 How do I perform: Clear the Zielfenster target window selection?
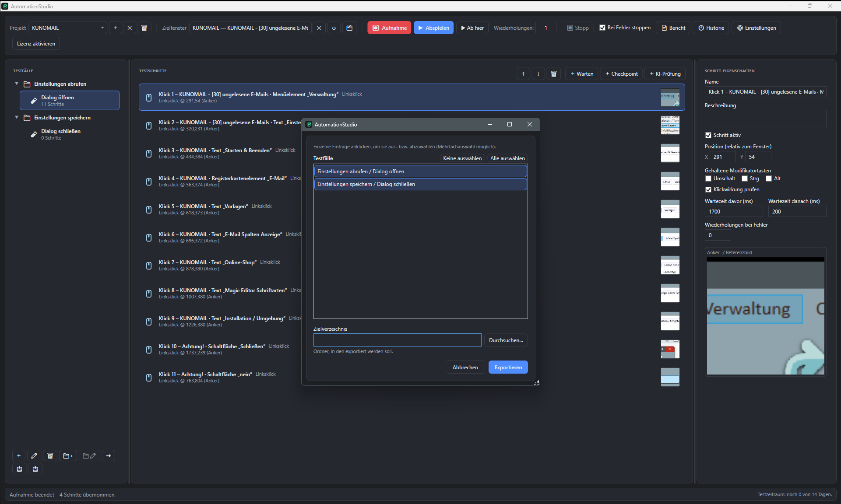point(319,28)
